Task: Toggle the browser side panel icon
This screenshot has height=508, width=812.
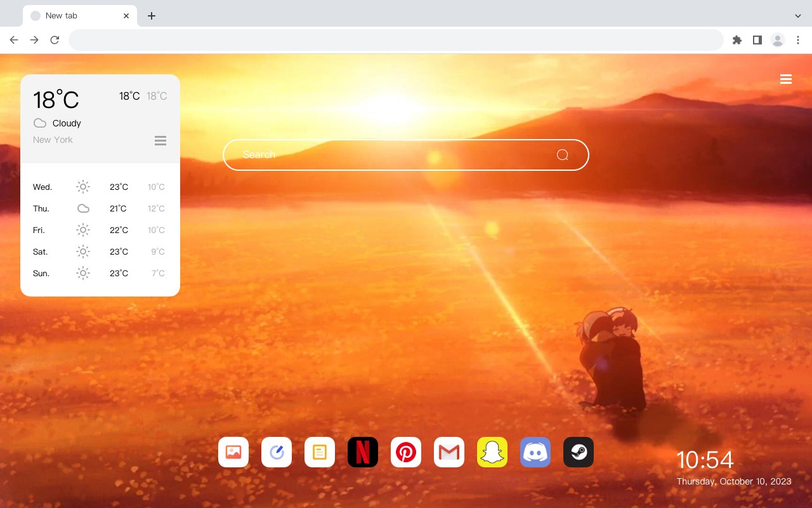Action: click(x=757, y=40)
